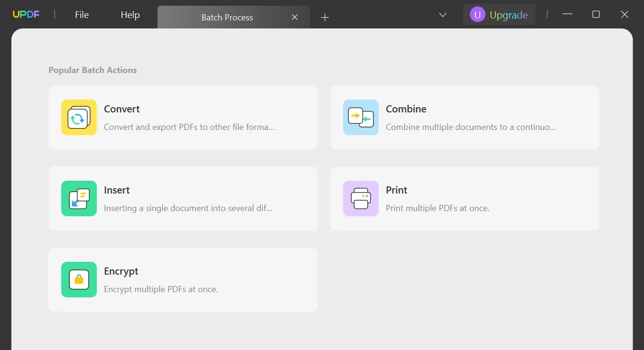Screen dimensions: 644x350
Task: Select the Combine batch action icon
Action: point(361,117)
